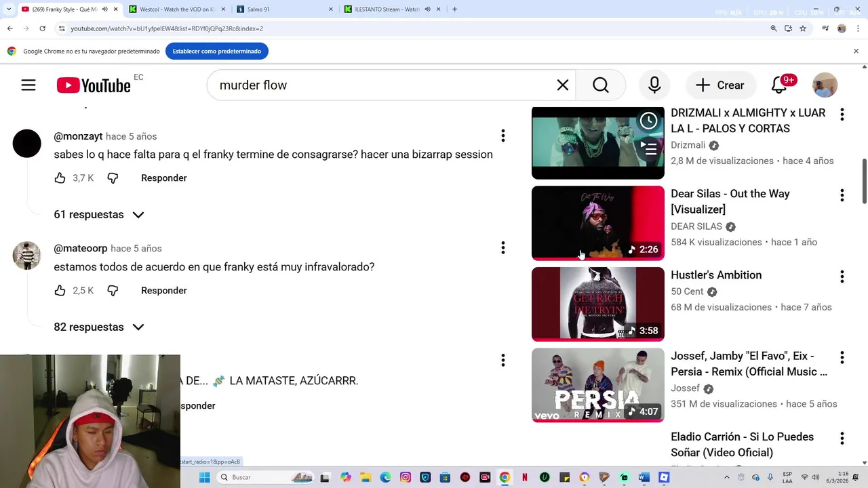The image size is (868, 488).
Task: Play the Persia Remix thumbnail
Action: pyautogui.click(x=598, y=385)
